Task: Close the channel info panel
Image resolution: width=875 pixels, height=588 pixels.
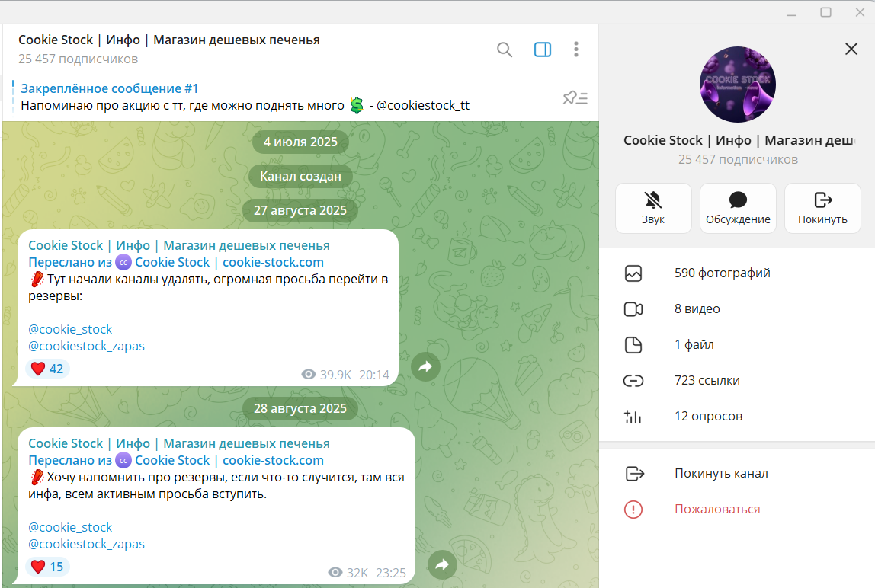Action: pyautogui.click(x=851, y=49)
